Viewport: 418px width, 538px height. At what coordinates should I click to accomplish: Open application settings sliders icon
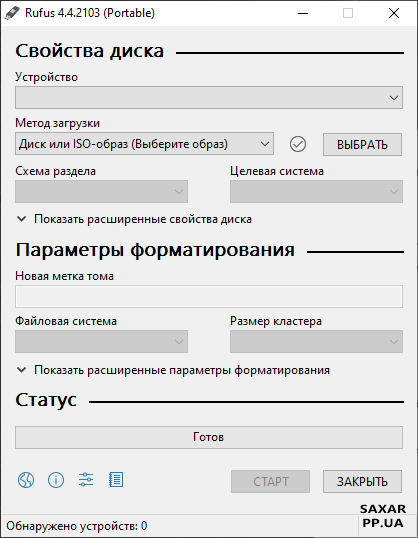click(x=86, y=480)
